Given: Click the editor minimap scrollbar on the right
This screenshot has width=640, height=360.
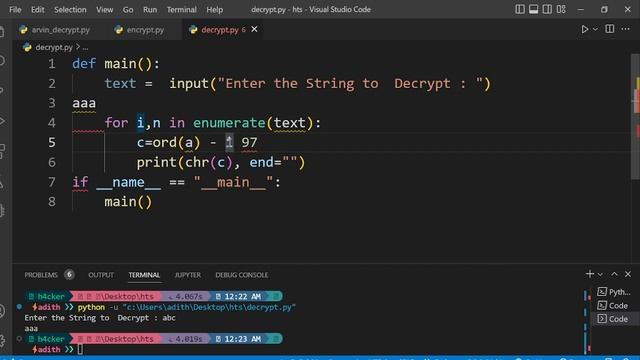Looking at the screenshot, I should tap(636, 116).
